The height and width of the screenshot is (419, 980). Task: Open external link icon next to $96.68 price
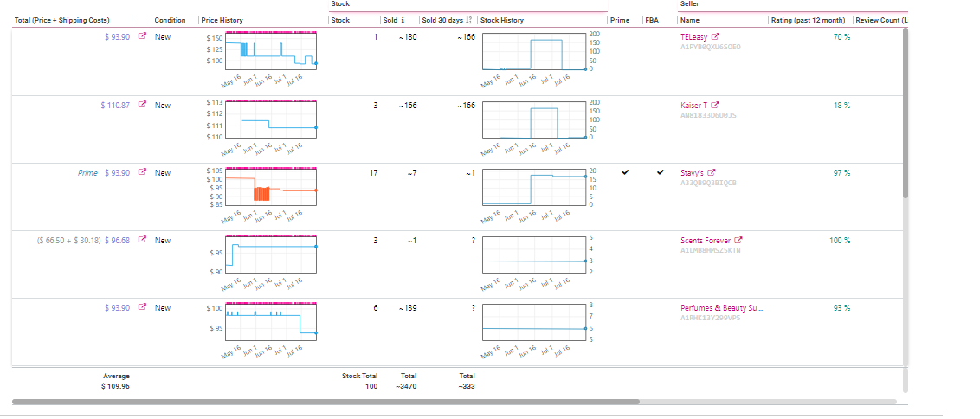coord(142,240)
